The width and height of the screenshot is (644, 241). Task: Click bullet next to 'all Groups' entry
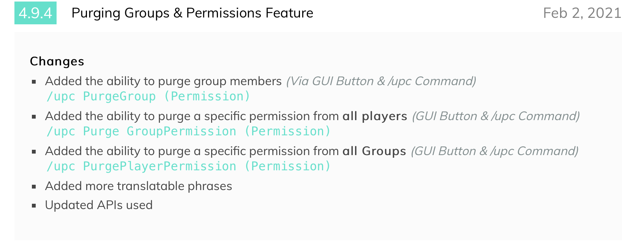tap(34, 152)
